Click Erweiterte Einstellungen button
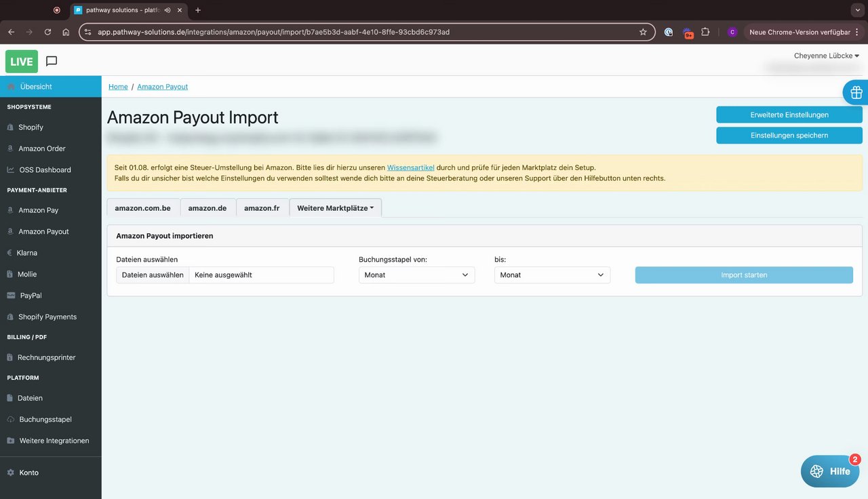The image size is (868, 499). click(789, 115)
